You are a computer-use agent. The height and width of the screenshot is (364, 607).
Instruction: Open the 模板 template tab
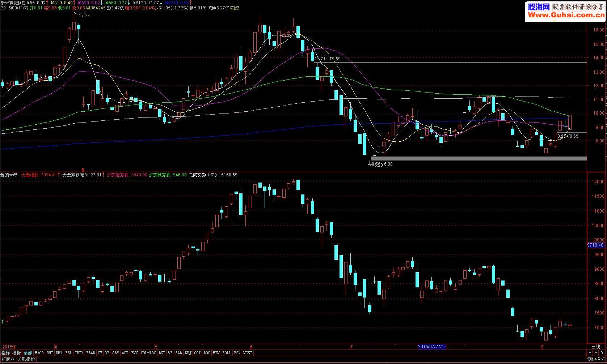tap(17, 353)
